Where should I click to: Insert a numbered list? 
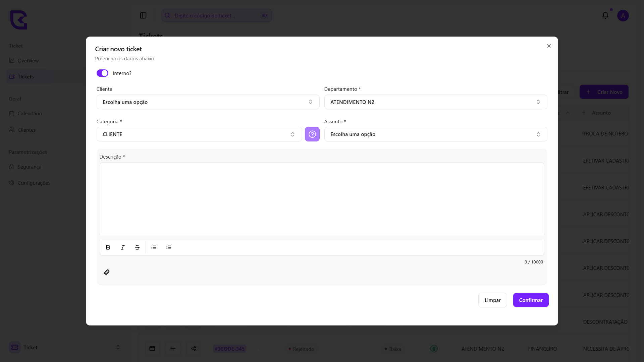point(169,247)
